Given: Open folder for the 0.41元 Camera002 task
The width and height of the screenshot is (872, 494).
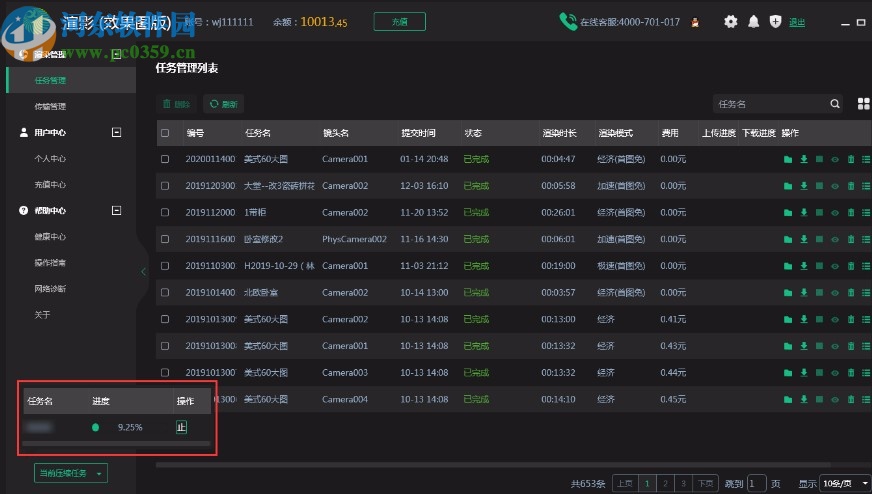Looking at the screenshot, I should (x=787, y=319).
